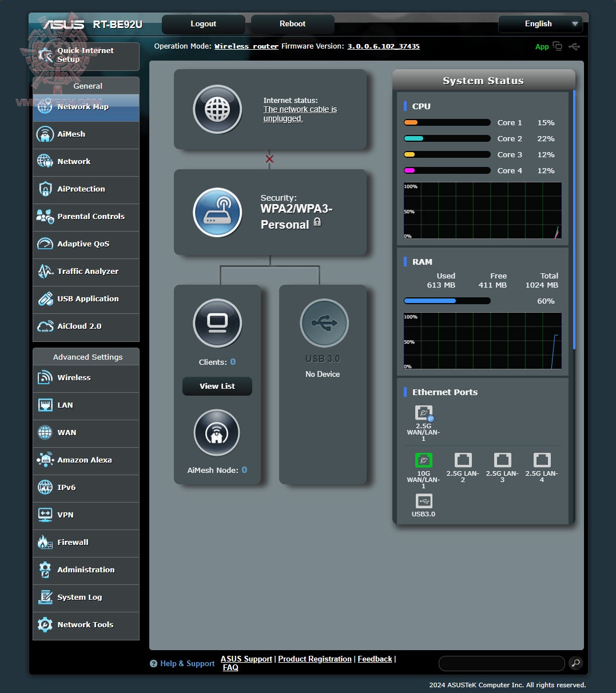
Task: Select the wireless router security icon
Action: pos(217,212)
